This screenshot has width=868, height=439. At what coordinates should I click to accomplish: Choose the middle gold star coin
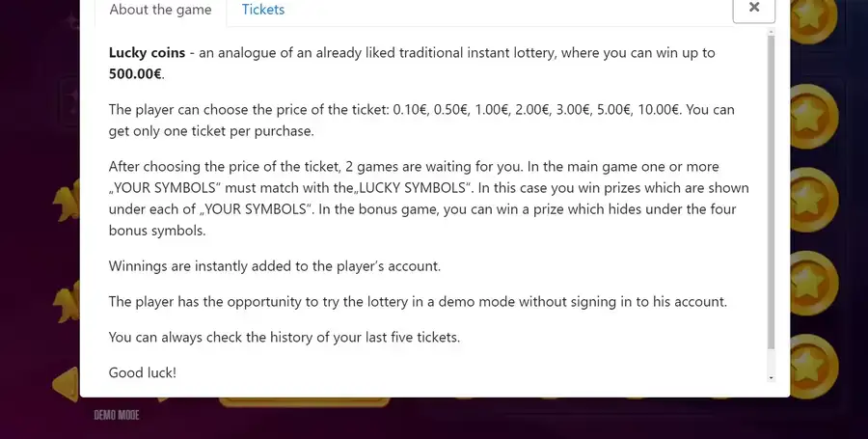coord(814,200)
